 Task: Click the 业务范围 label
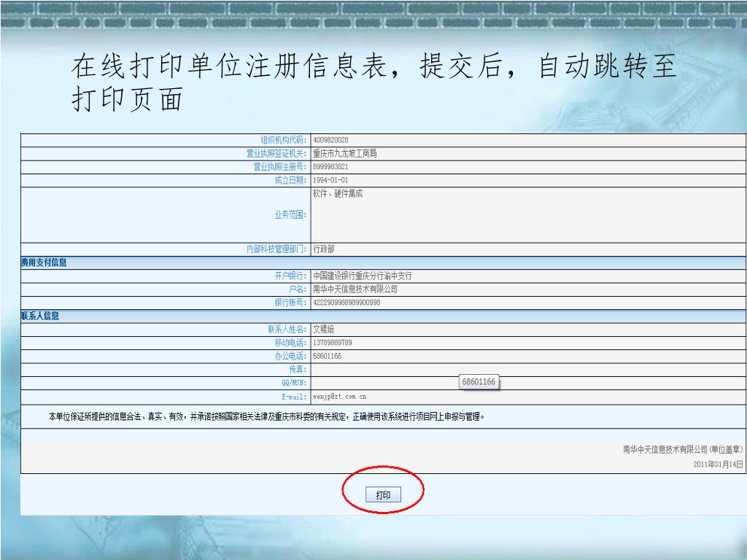point(290,215)
